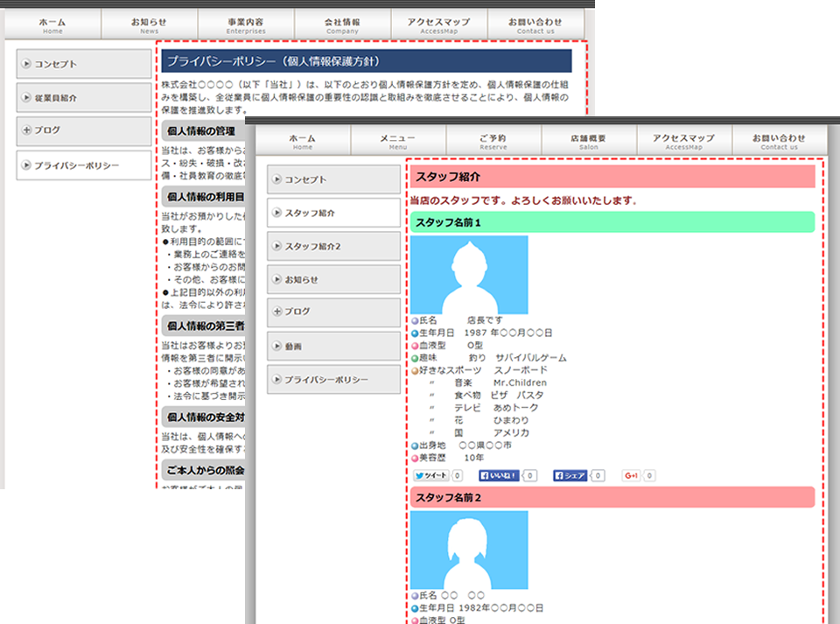Open the 会社情報 Company tab
840x624 pixels.
pyautogui.click(x=342, y=25)
